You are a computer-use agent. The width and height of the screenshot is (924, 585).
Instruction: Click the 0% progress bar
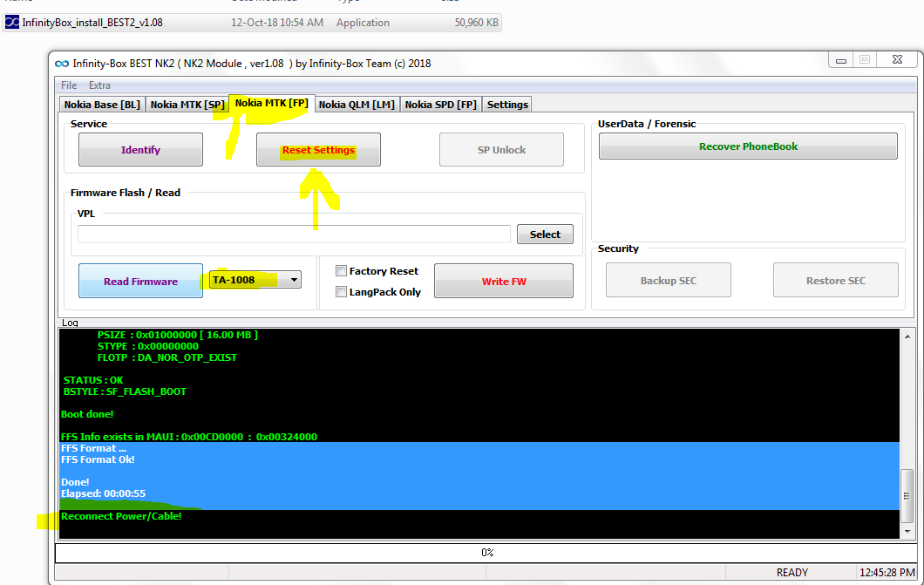[486, 553]
